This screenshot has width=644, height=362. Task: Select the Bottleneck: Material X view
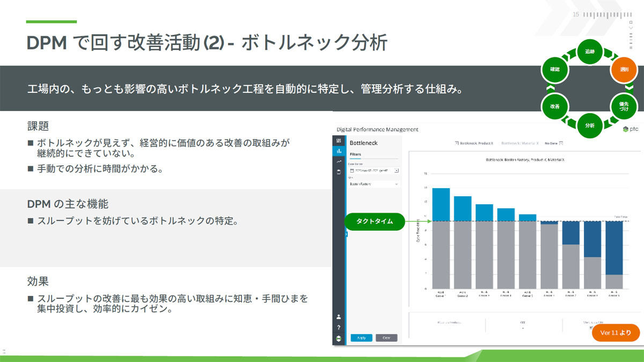520,143
